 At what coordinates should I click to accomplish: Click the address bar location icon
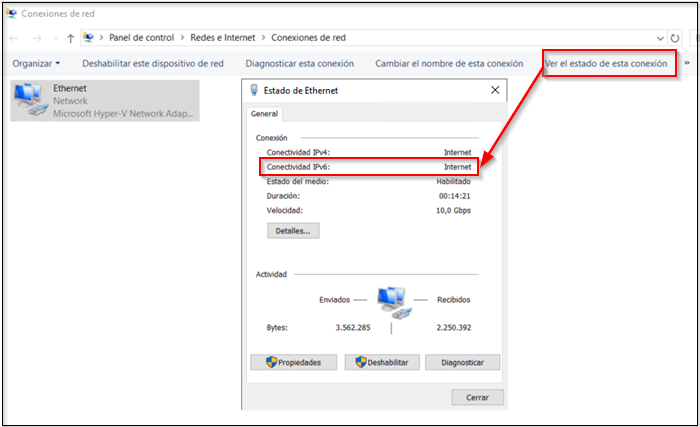pyautogui.click(x=90, y=37)
